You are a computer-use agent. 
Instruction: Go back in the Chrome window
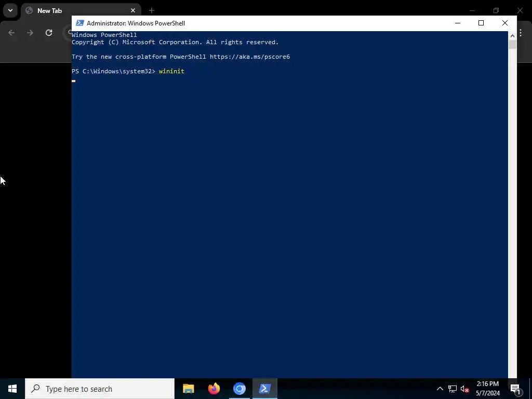pos(11,33)
